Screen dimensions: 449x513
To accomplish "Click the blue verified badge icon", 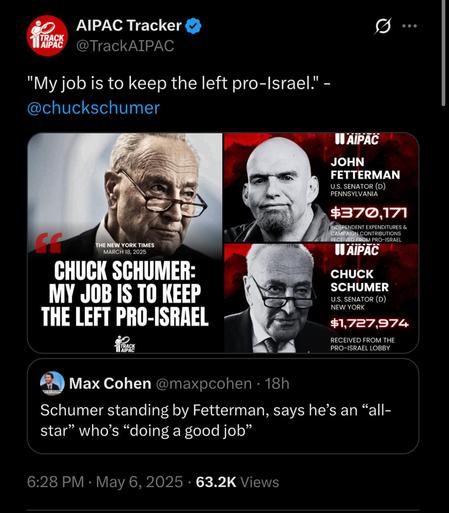I will (193, 26).
